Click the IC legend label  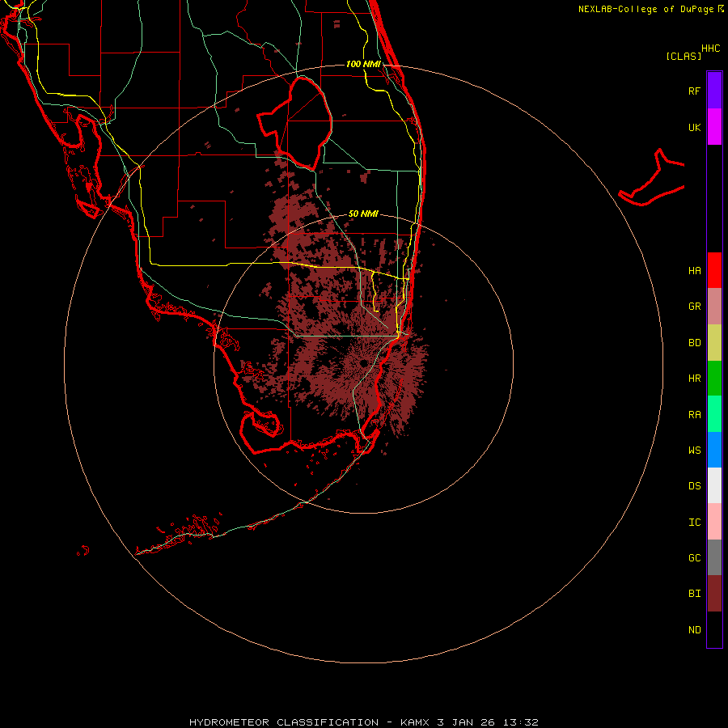click(694, 523)
